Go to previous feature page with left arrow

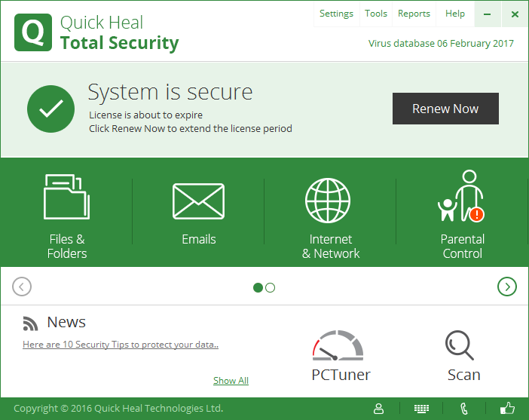pos(23,287)
